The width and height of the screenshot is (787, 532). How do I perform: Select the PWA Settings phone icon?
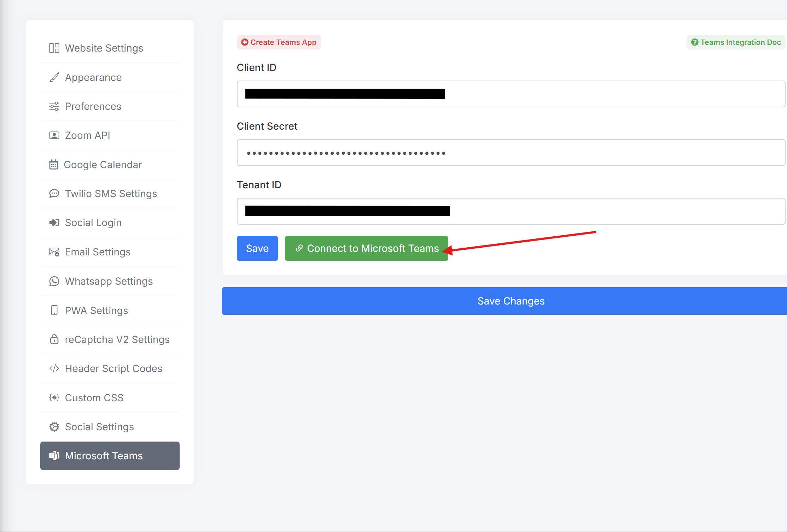[54, 310]
